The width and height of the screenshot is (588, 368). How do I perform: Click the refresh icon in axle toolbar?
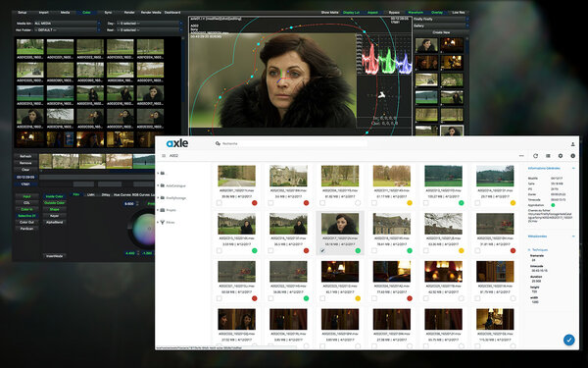tap(535, 156)
